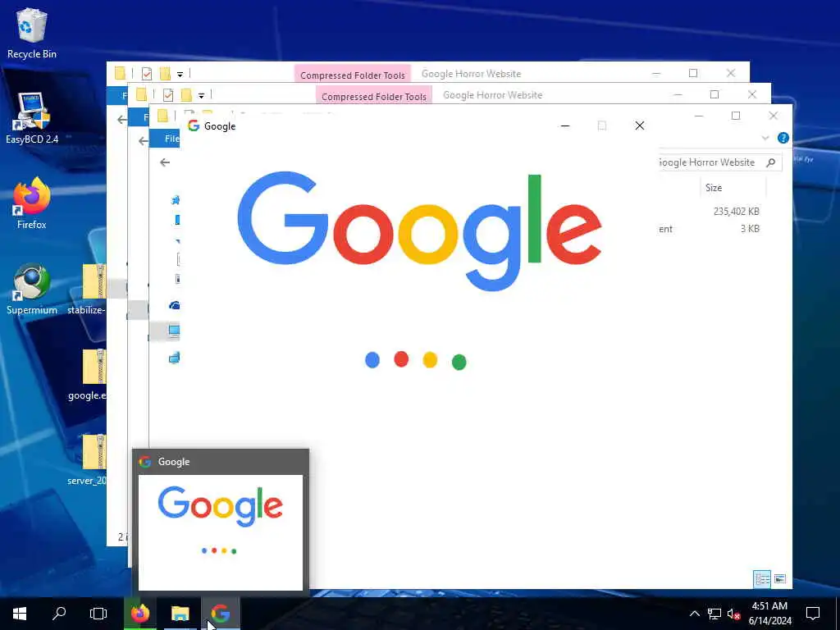The image size is (840, 630).
Task: Open Compressed Folder Tools tab in rear window
Action: (353, 75)
